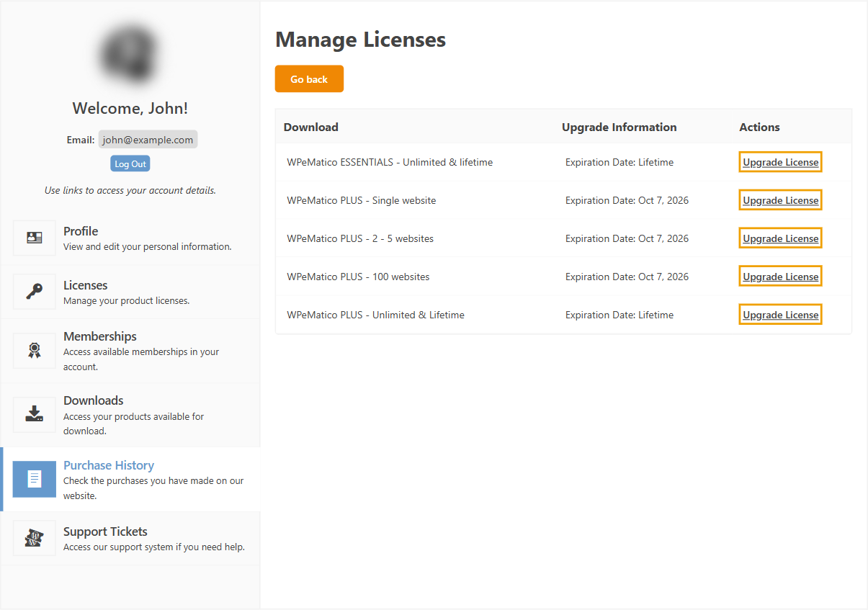Click "Use links to access your account details"

(130, 191)
